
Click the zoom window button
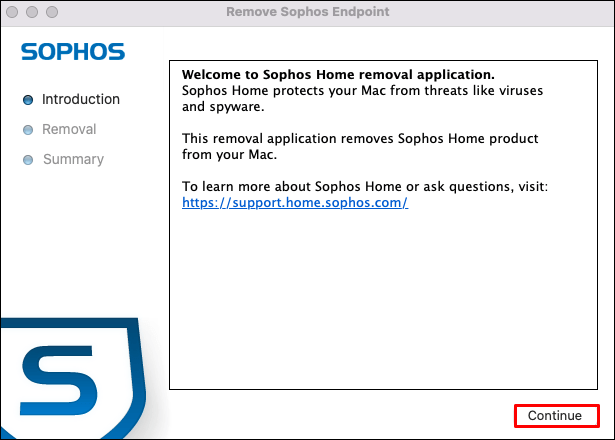[52, 12]
